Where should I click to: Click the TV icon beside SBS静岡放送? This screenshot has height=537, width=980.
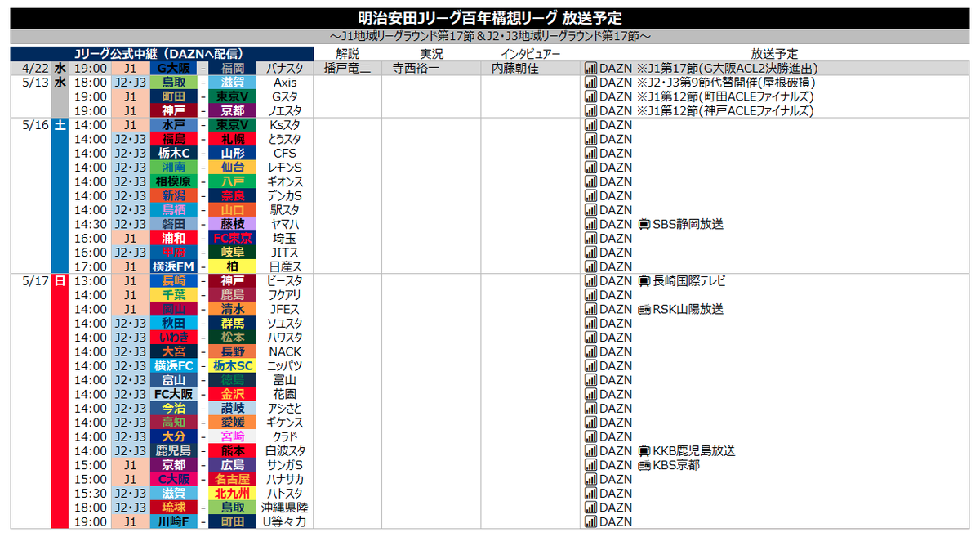point(644,224)
